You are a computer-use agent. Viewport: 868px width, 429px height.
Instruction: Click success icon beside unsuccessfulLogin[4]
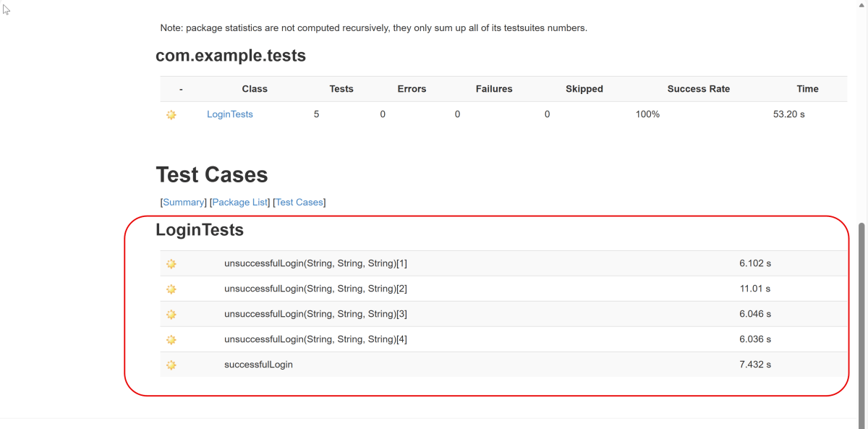click(x=171, y=340)
